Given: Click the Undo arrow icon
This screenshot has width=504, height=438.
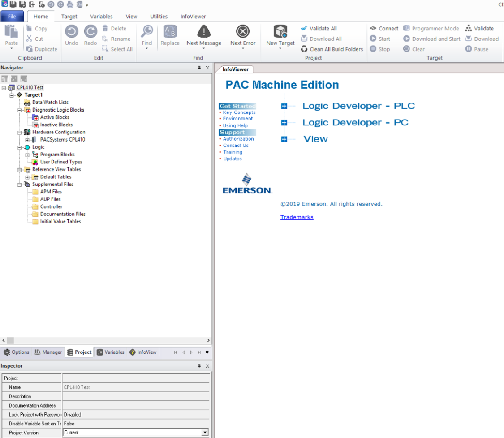Looking at the screenshot, I should (x=71, y=31).
